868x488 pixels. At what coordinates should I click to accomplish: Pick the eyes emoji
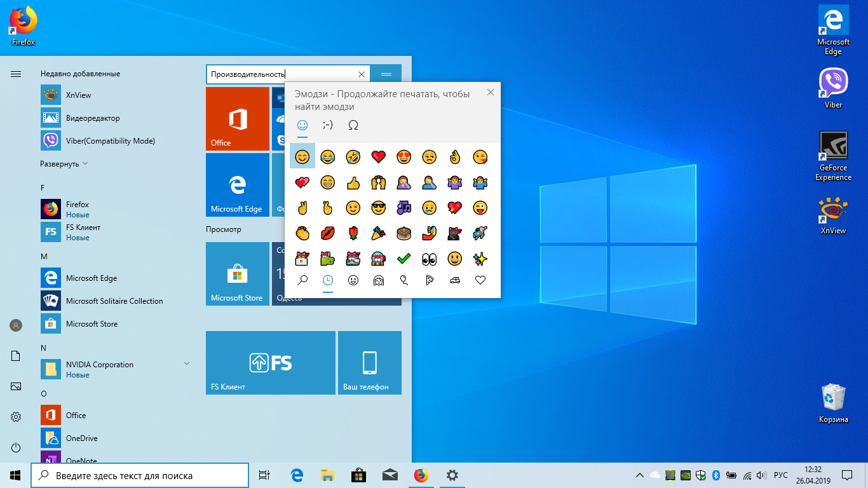click(x=430, y=259)
